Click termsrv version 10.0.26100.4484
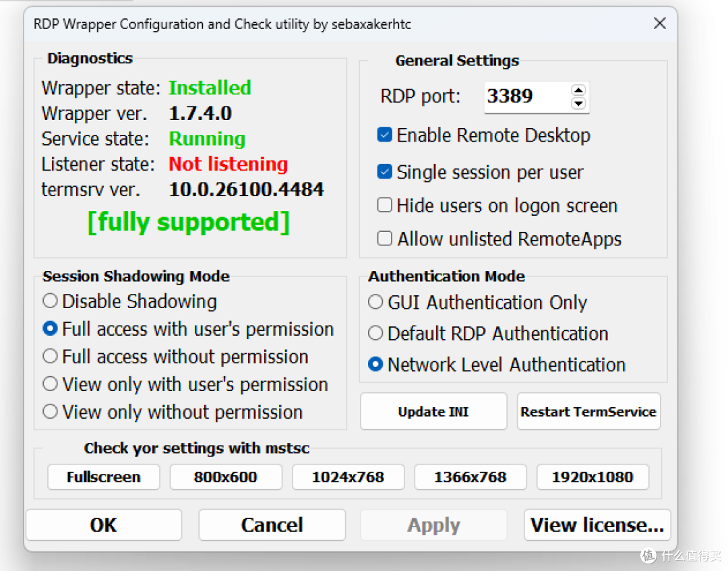This screenshot has height=571, width=728. click(247, 189)
